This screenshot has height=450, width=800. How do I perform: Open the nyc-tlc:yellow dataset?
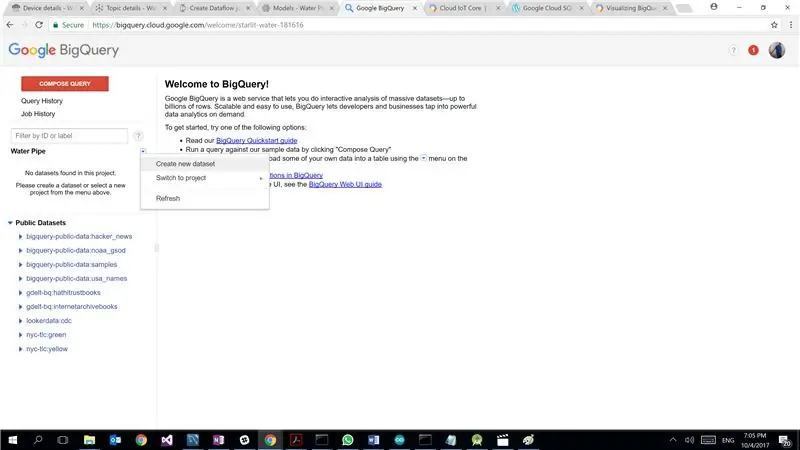(x=47, y=349)
